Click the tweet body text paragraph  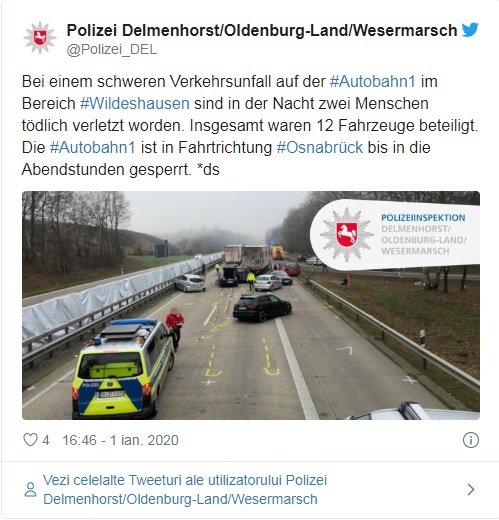click(x=249, y=126)
